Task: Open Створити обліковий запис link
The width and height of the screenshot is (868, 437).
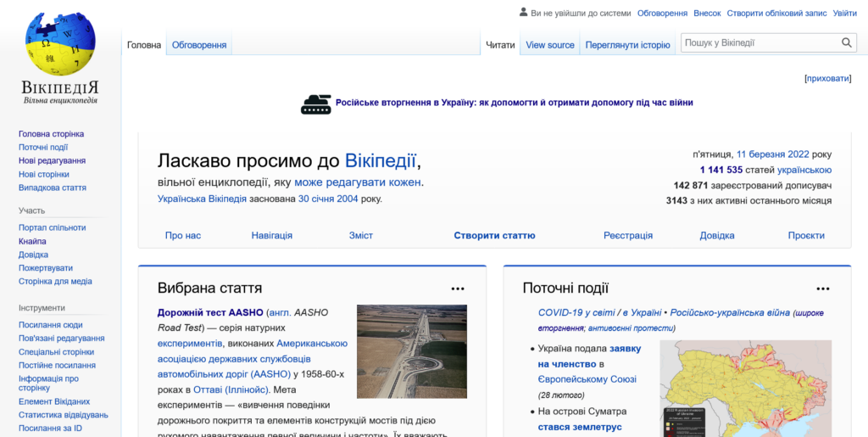Action: 775,13
